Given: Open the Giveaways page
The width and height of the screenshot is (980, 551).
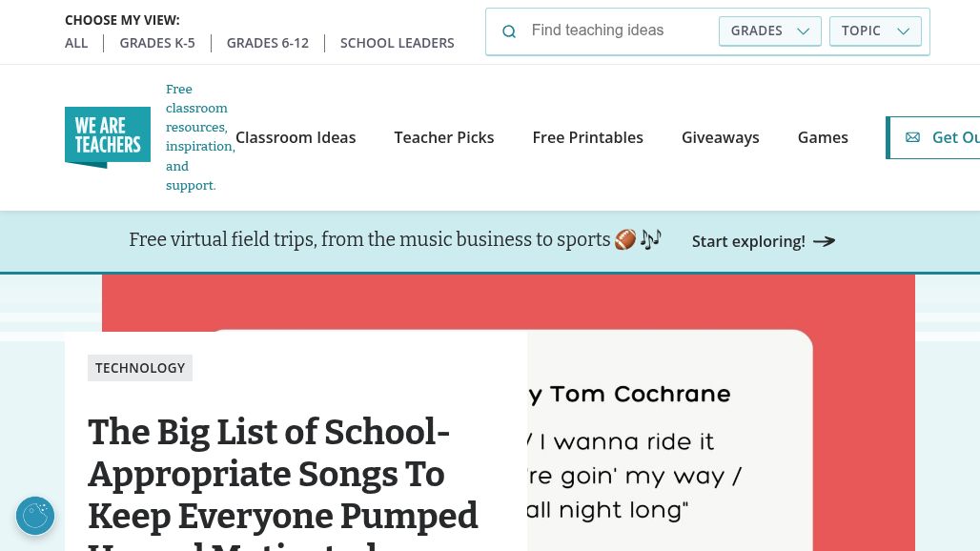Looking at the screenshot, I should pyautogui.click(x=721, y=137).
